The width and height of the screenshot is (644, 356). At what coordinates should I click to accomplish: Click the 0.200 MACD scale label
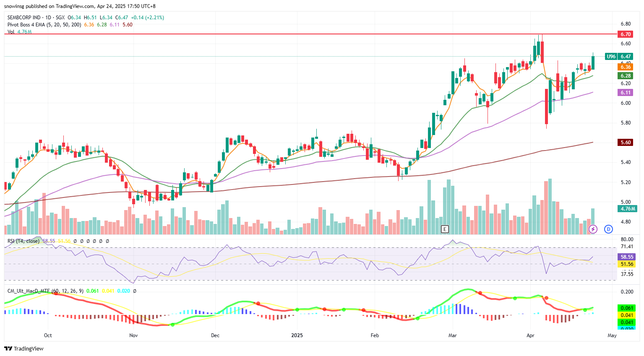[627, 292]
